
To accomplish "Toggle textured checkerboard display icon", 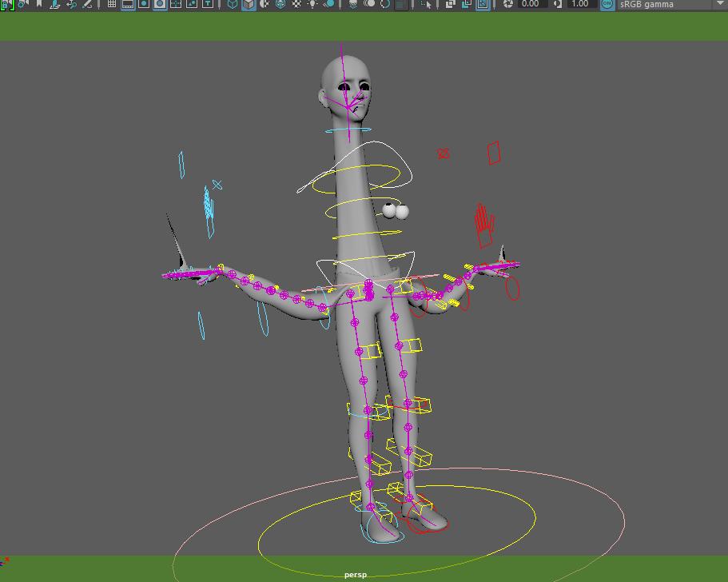I will (x=296, y=4).
